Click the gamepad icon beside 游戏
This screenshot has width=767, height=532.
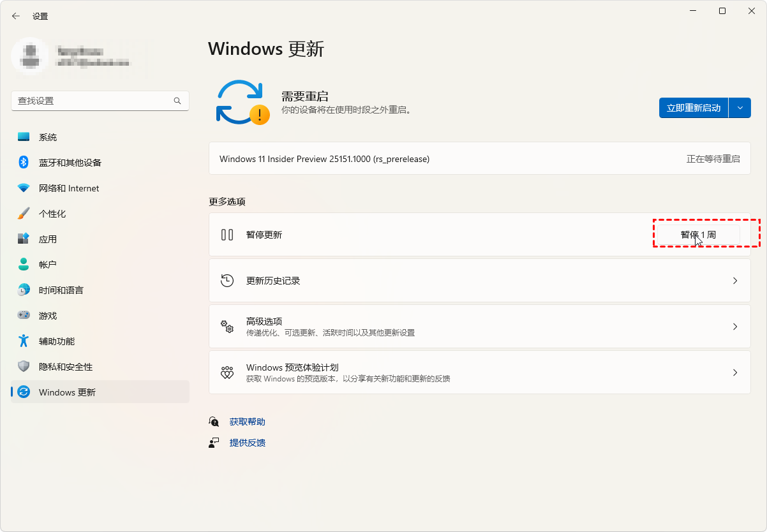tap(24, 316)
